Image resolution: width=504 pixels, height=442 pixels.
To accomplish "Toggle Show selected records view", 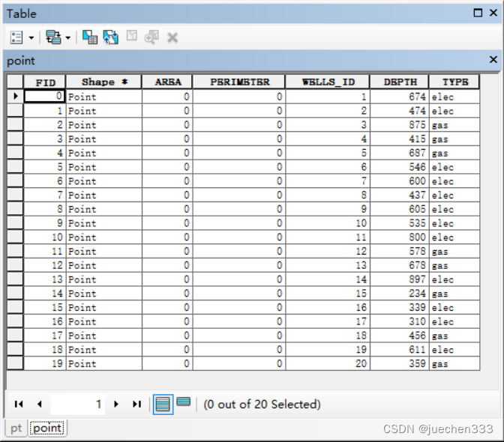I will [184, 402].
